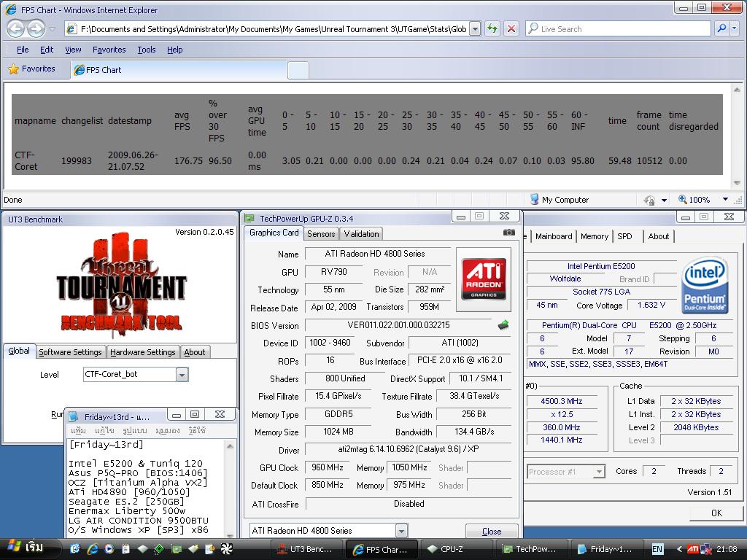Open Hardware Settings tab in UT3 Benchmark
Viewport: 747px width, 560px height.
coord(143,352)
